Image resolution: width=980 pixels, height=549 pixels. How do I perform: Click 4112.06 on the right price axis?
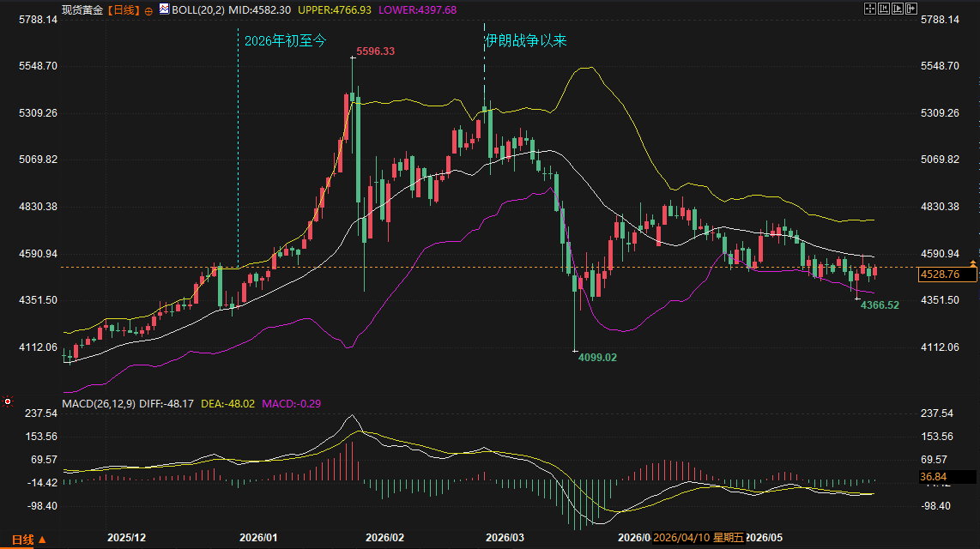[940, 347]
